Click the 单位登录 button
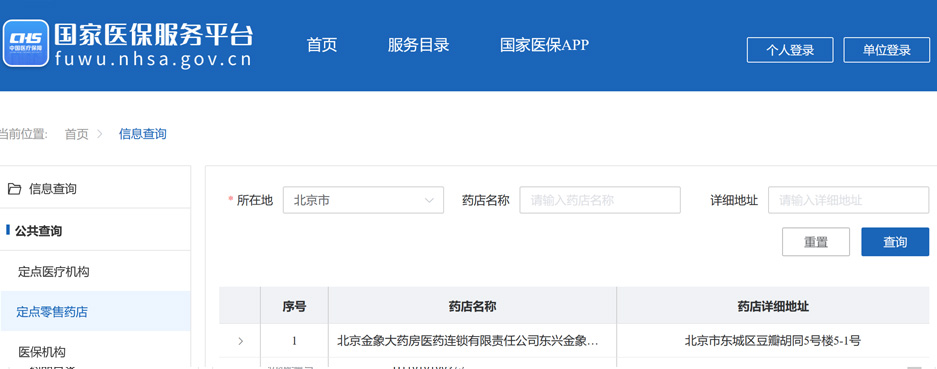This screenshot has width=937, height=369. point(887,50)
